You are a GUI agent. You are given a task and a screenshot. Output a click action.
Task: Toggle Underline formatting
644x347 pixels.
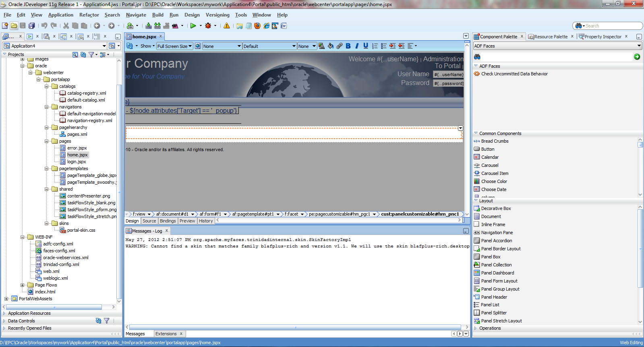pyautogui.click(x=366, y=46)
